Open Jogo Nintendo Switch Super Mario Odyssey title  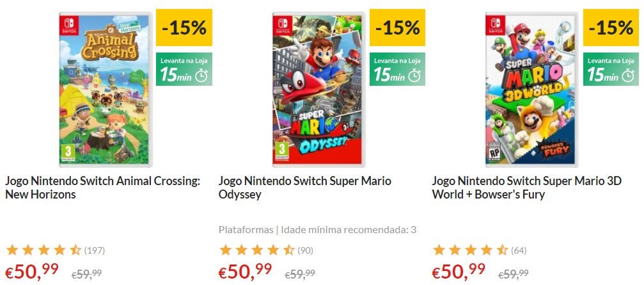click(x=305, y=188)
